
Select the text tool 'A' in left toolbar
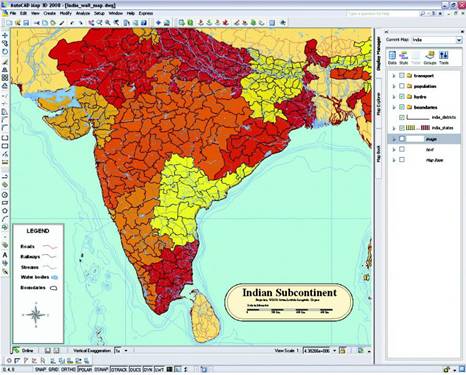[x=5, y=255]
